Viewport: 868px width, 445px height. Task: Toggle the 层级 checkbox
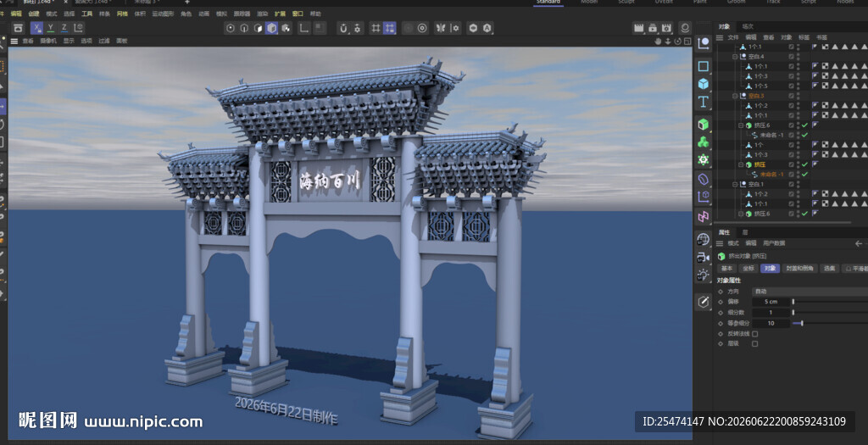[x=754, y=344]
